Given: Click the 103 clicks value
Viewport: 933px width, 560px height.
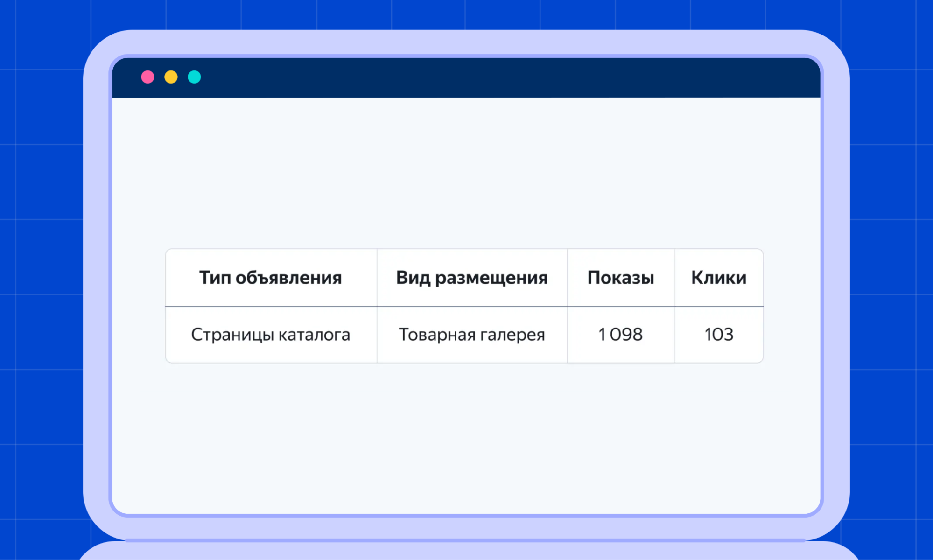Looking at the screenshot, I should [718, 335].
